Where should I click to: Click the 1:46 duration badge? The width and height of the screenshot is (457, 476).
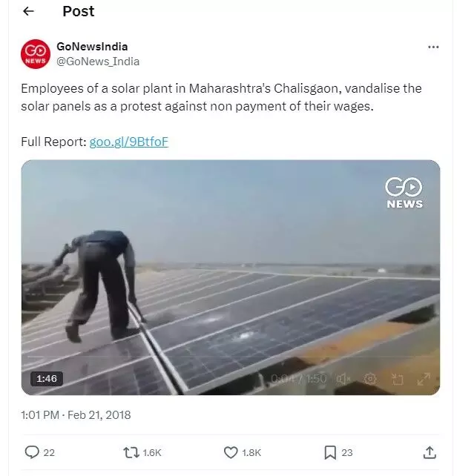point(47,379)
